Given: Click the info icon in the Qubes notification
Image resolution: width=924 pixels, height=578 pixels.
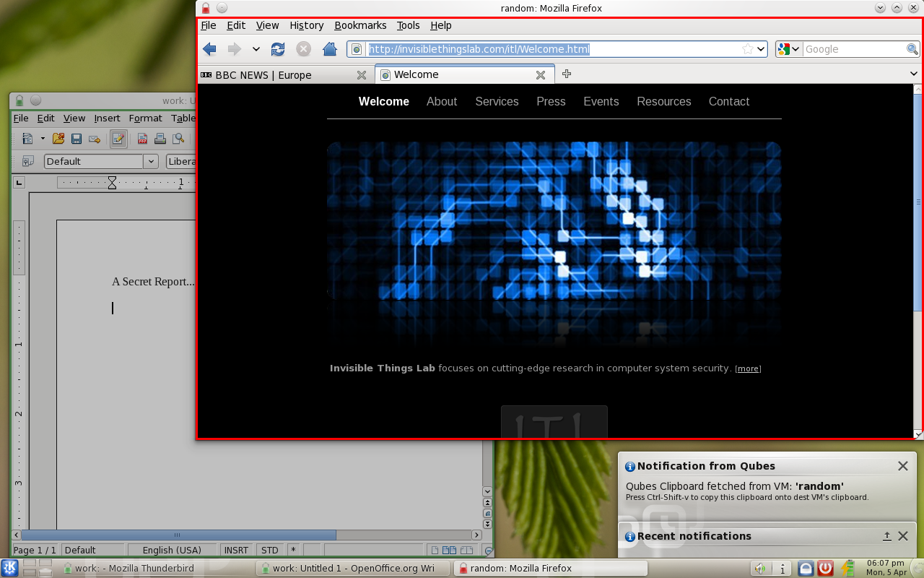Looking at the screenshot, I should (630, 467).
